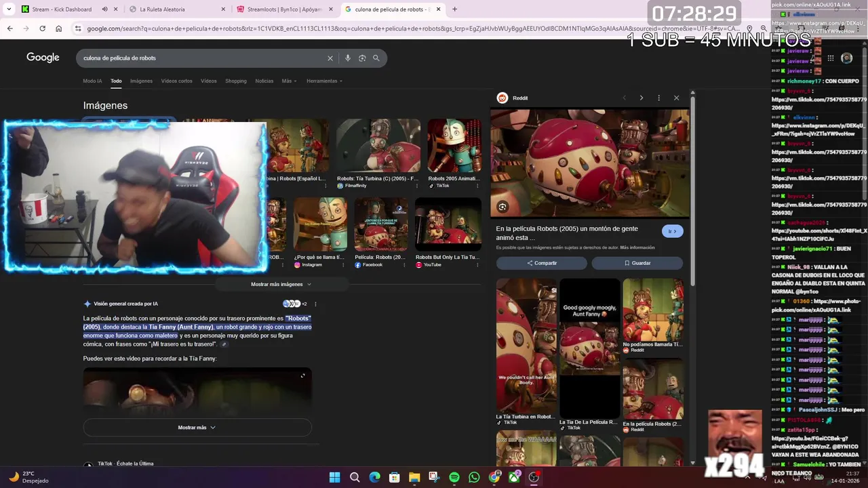Open three-dot options in AI overview
Screen dimensions: 868x488
[x=315, y=304]
